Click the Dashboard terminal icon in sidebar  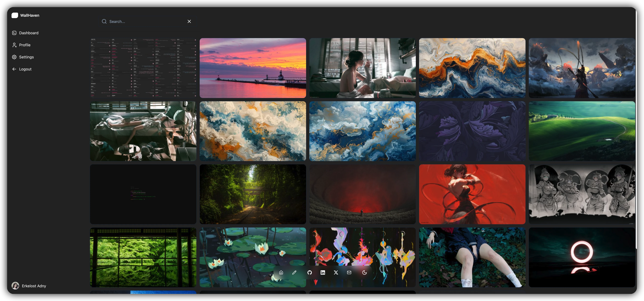pos(14,33)
